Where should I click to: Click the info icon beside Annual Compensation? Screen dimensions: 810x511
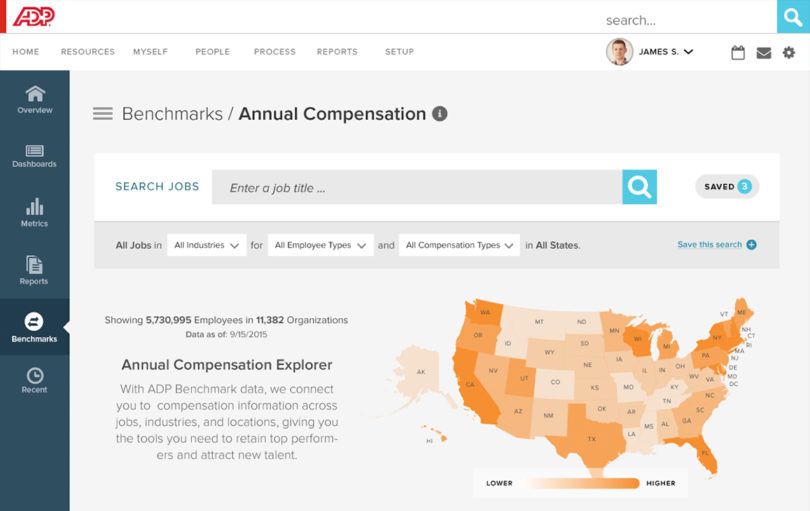coord(439,114)
